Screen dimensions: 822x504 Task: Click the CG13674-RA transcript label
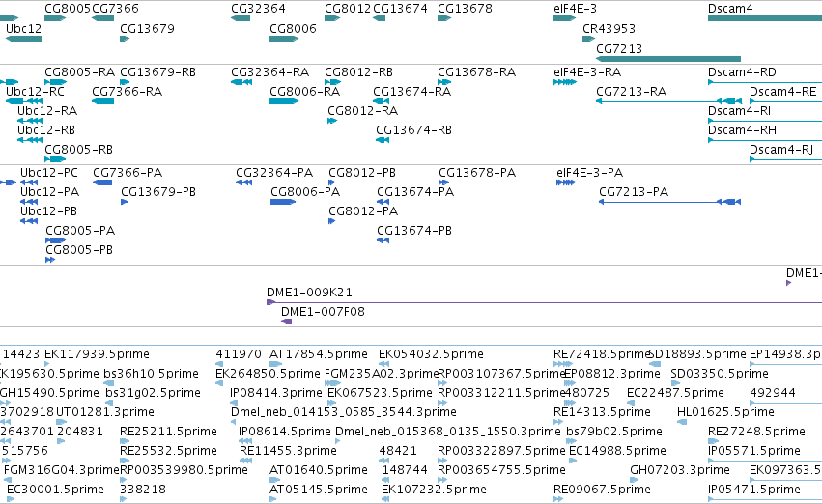tap(412, 91)
